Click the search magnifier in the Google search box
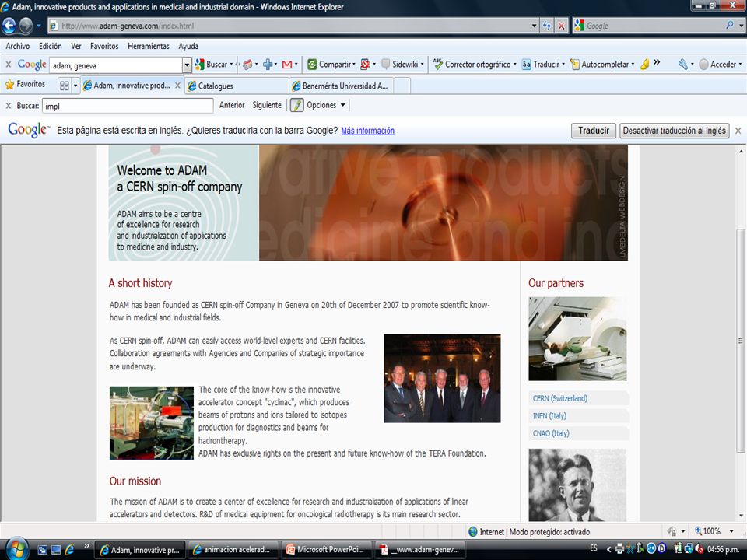 pyautogui.click(x=729, y=26)
